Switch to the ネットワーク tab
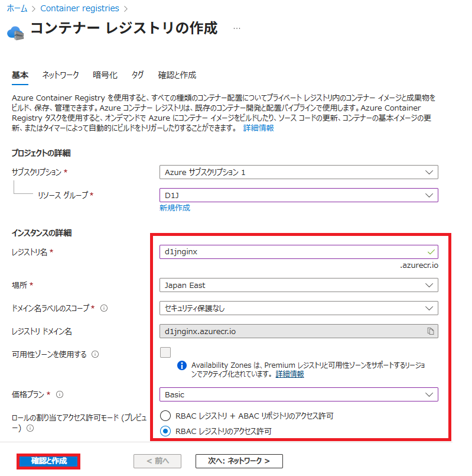 [60, 75]
